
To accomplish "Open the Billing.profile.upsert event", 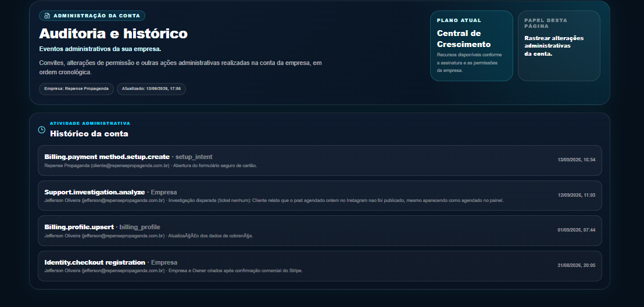I will [320, 231].
